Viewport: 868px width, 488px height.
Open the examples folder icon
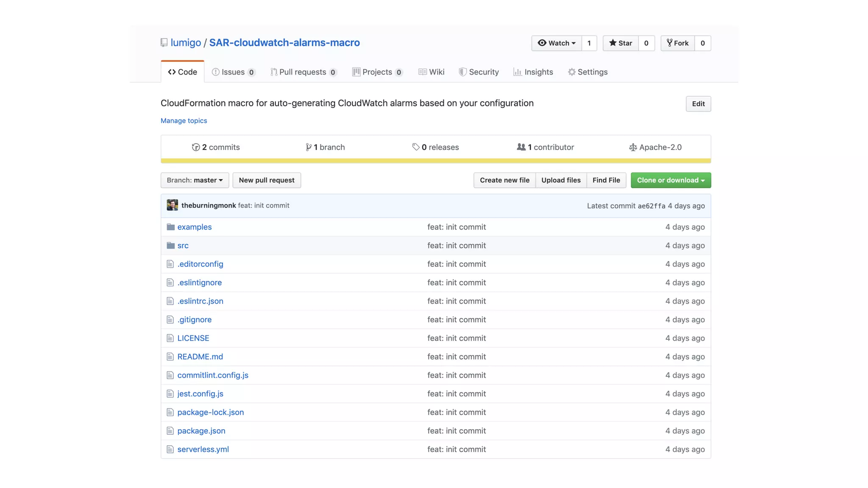tap(170, 227)
